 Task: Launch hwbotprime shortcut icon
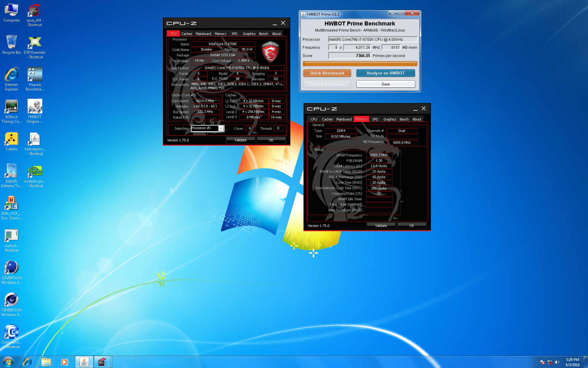[35, 144]
